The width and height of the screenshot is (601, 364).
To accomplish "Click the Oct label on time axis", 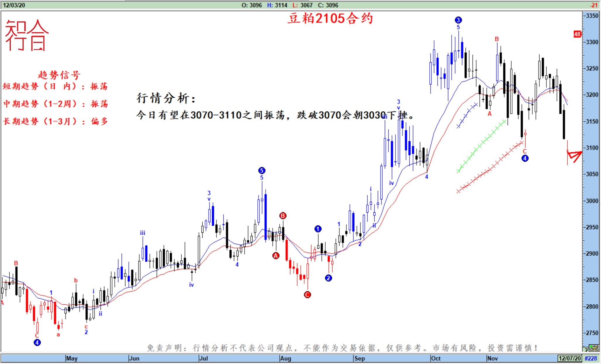I will coord(435,358).
